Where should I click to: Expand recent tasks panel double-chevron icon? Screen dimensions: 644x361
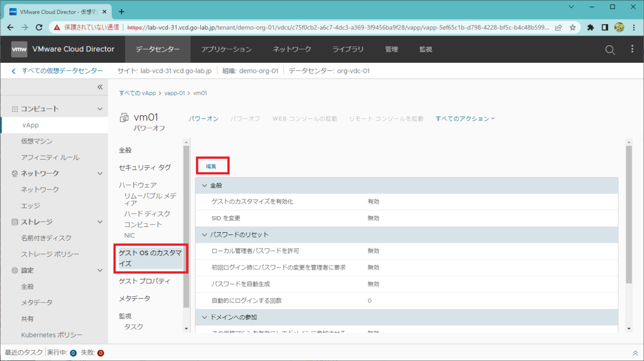[635, 353]
